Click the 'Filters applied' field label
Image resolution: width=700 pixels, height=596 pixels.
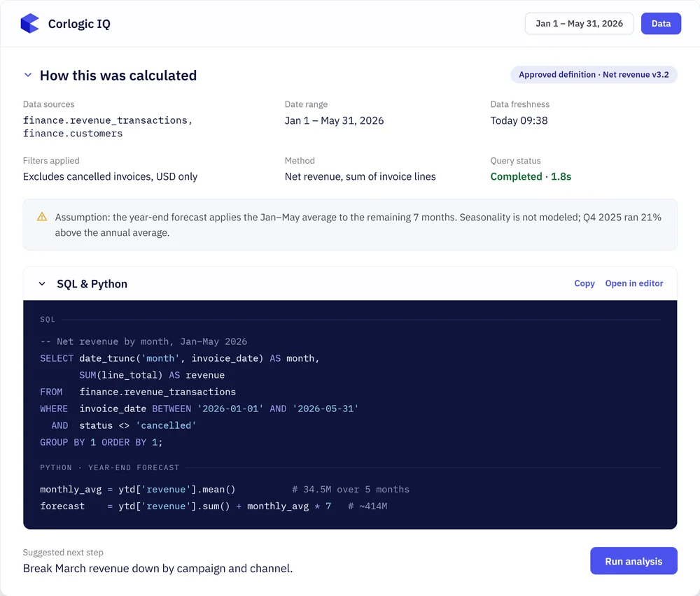(x=51, y=161)
